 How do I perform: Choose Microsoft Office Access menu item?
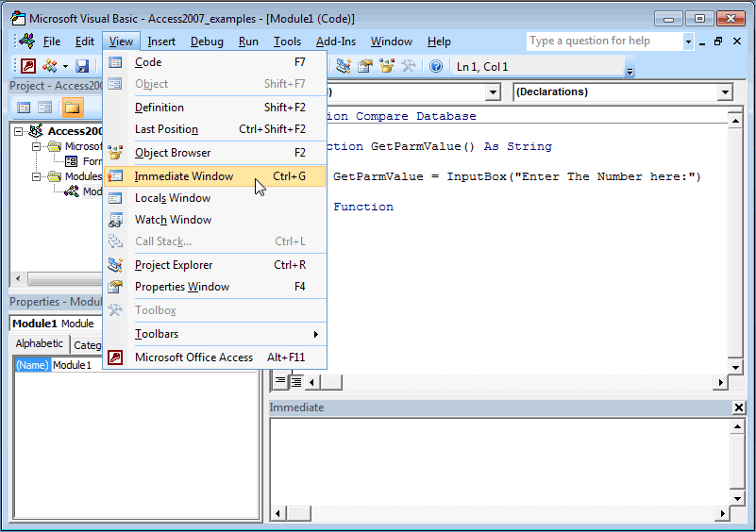pos(215,357)
